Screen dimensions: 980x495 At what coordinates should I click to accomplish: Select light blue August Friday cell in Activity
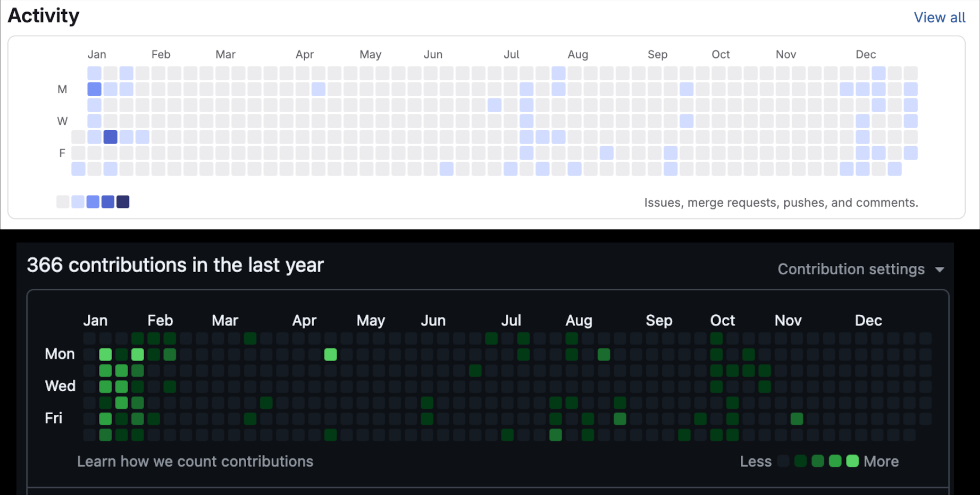click(606, 153)
